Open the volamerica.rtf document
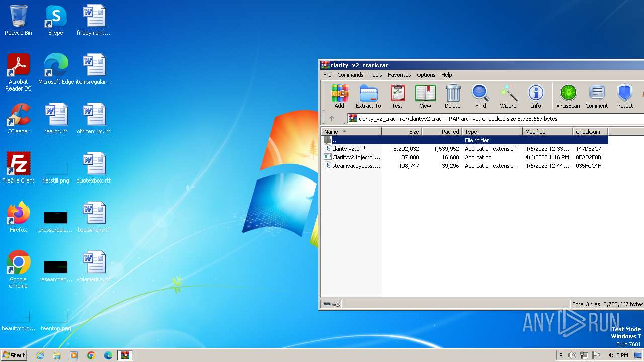The width and height of the screenshot is (644, 362). pyautogui.click(x=94, y=266)
